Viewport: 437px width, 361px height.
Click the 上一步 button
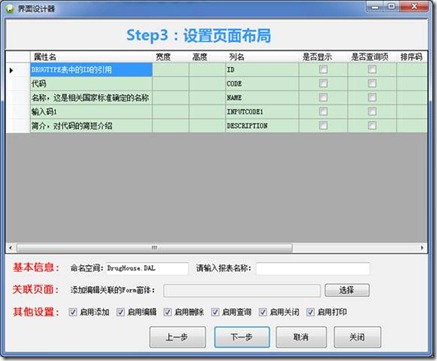[x=177, y=337]
